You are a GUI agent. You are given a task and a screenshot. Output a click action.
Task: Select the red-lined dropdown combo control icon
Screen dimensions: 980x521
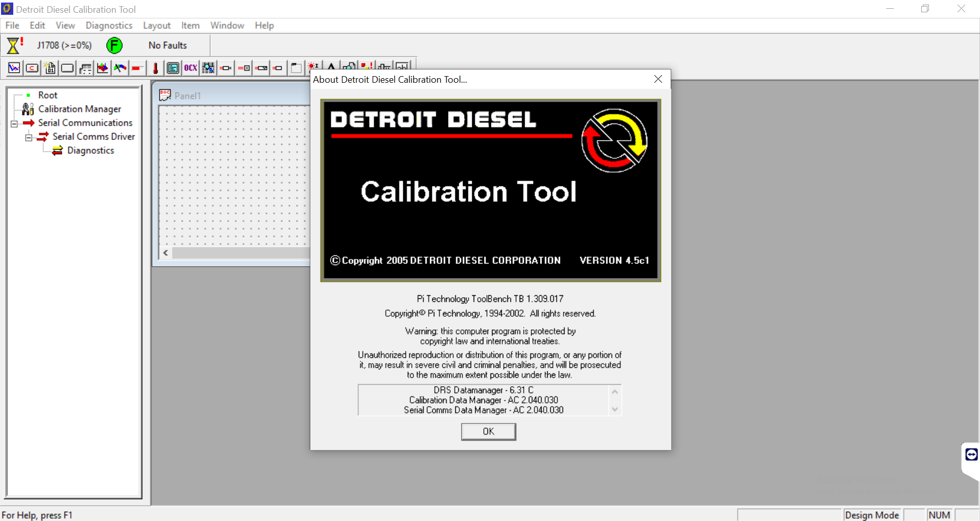click(x=261, y=67)
